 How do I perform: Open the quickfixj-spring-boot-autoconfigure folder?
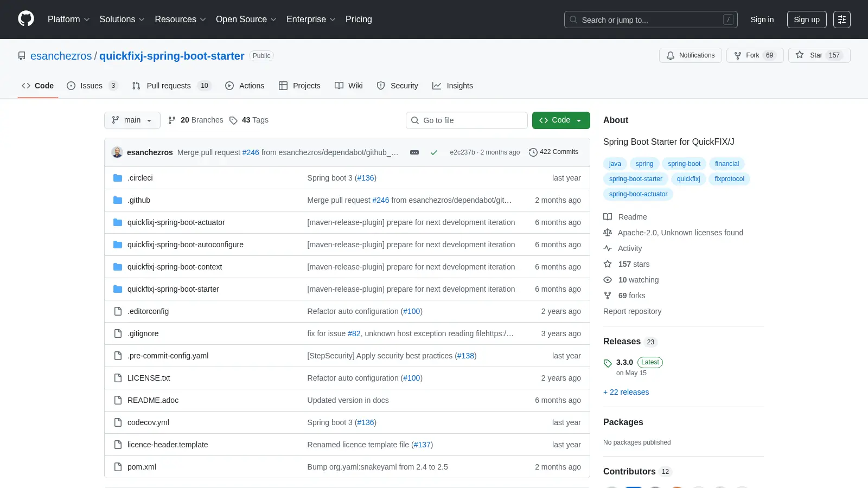186,245
